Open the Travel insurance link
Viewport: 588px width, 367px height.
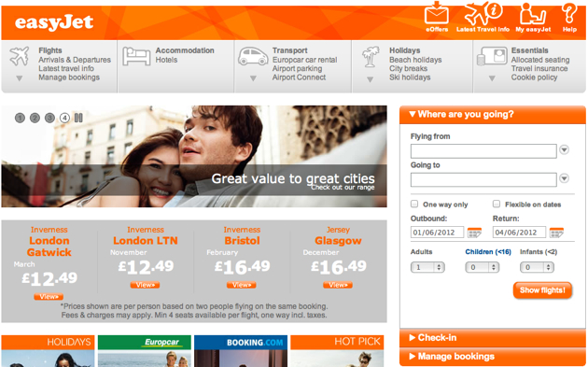pos(539,68)
